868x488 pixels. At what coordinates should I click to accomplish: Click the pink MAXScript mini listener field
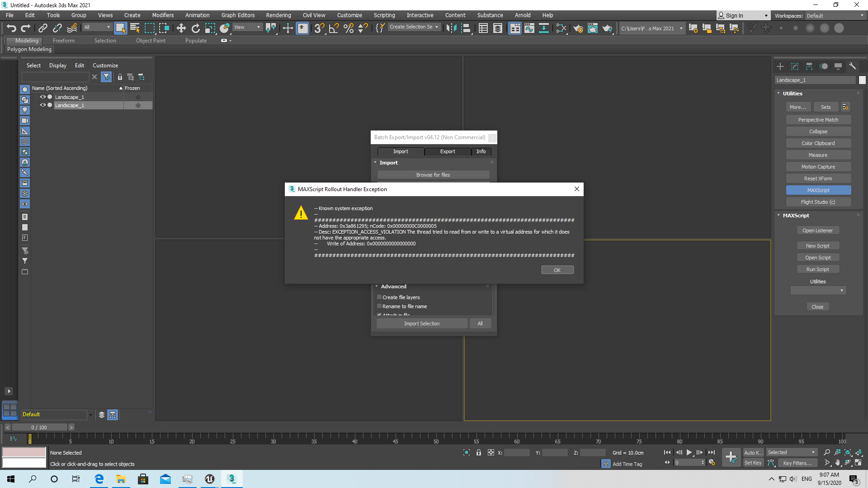click(x=24, y=452)
